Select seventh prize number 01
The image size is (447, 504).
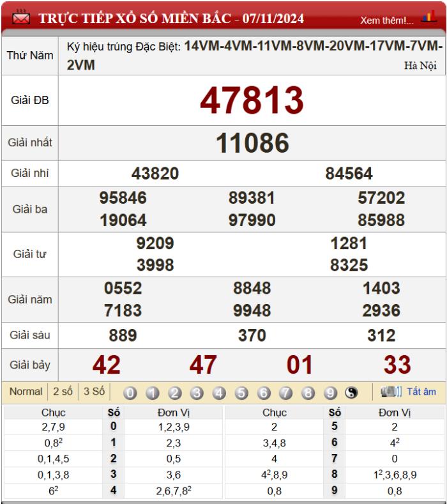[300, 365]
